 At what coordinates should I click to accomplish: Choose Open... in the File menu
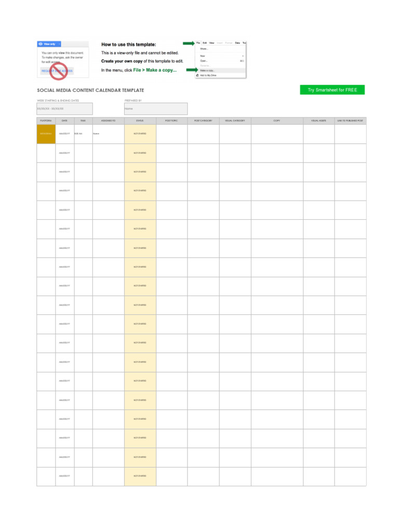click(x=220, y=61)
